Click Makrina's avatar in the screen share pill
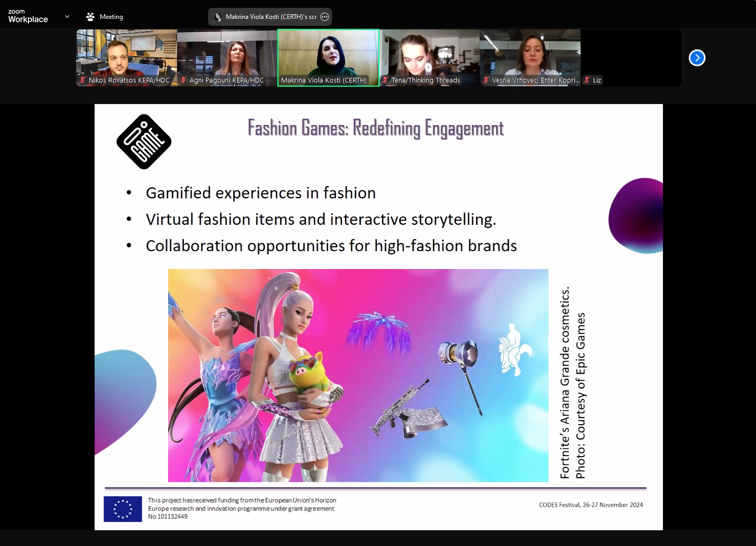The height and width of the screenshot is (546, 756). (x=217, y=17)
